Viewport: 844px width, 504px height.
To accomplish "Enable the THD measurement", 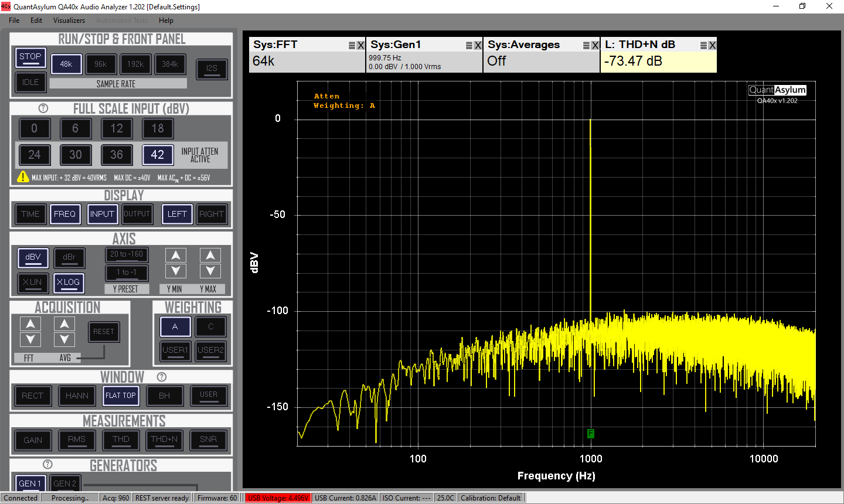I will tap(121, 440).
